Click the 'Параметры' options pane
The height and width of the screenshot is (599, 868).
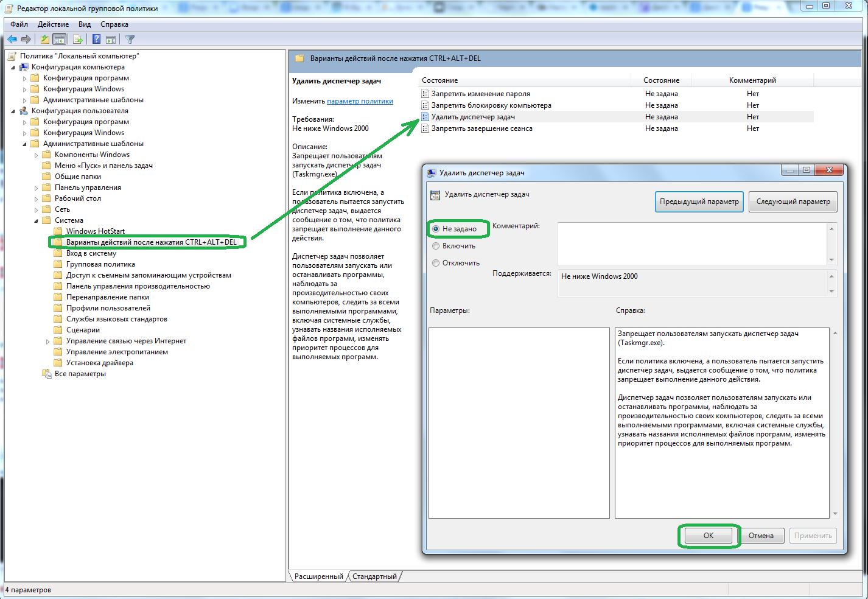click(x=519, y=423)
